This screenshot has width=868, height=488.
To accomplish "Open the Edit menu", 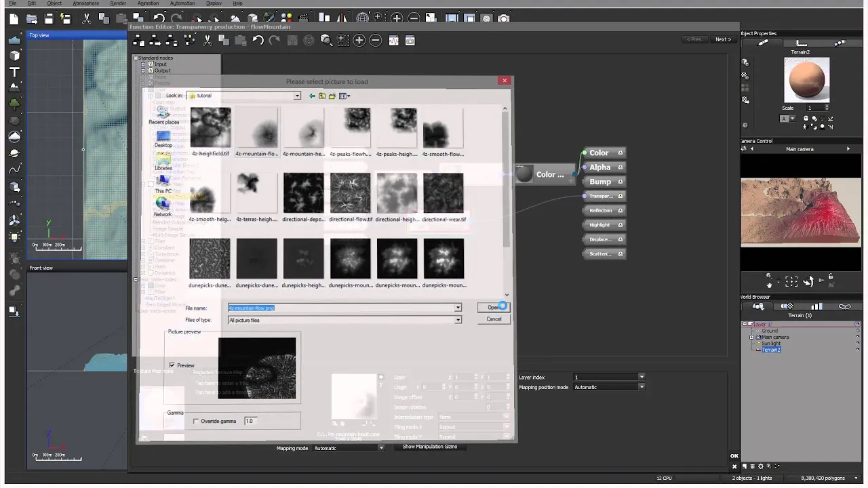I will pyautogui.click(x=32, y=3).
